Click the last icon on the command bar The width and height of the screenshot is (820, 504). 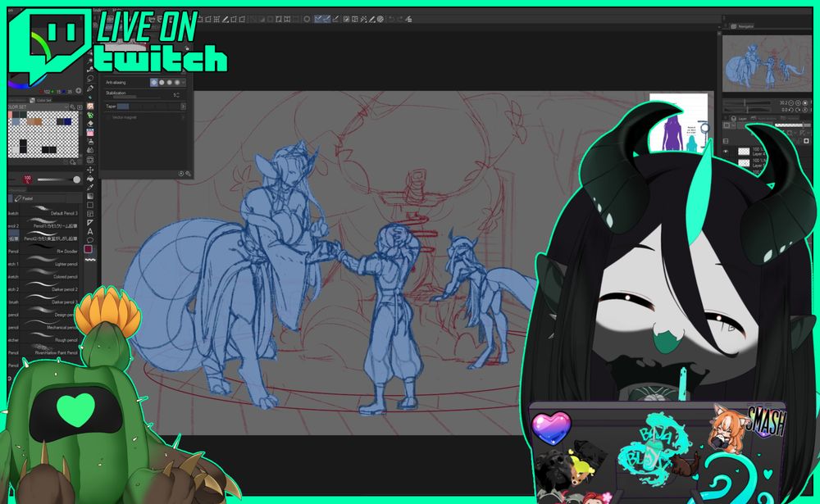(x=409, y=20)
